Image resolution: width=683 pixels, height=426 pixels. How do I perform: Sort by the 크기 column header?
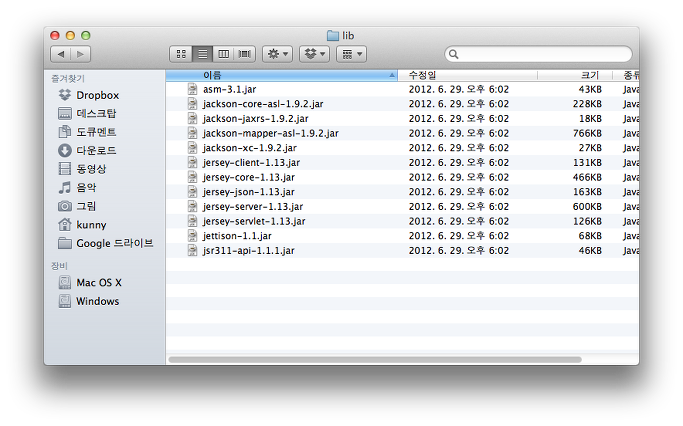[x=575, y=75]
